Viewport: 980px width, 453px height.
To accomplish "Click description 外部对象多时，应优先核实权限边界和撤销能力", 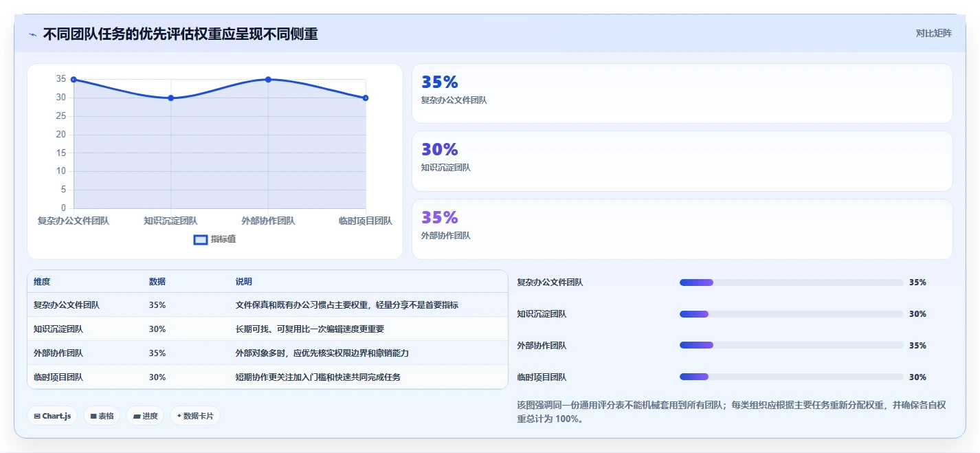I will pos(322,353).
